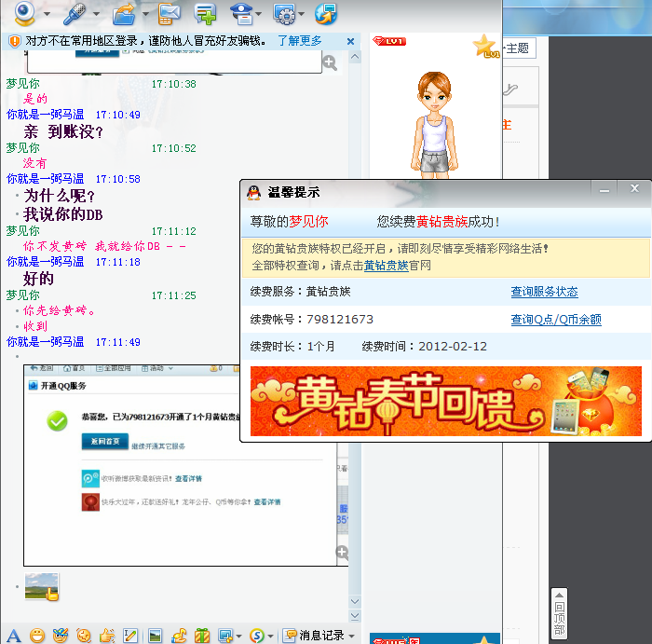The height and width of the screenshot is (644, 652).
Task: Click the 梦见你 name in dialog greeting
Action: pyautogui.click(x=308, y=221)
